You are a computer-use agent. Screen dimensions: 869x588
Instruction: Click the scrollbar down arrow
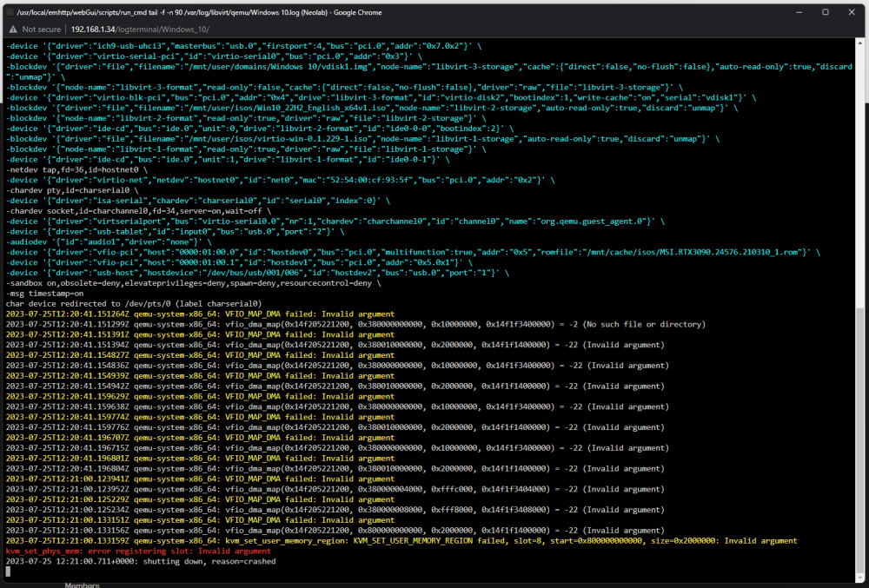(860, 578)
